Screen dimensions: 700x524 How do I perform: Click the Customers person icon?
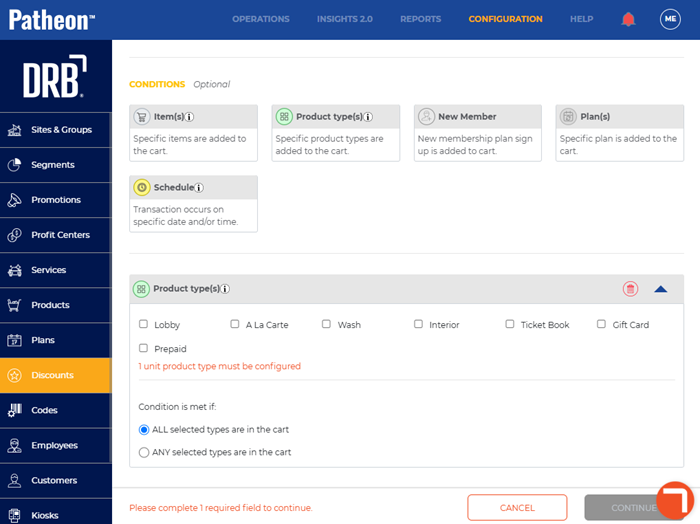[14, 481]
